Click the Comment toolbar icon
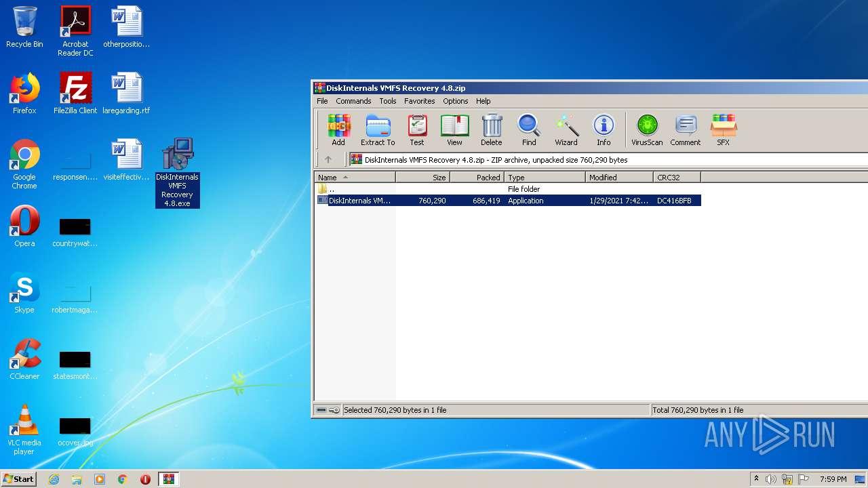The height and width of the screenshot is (488, 868). [686, 129]
